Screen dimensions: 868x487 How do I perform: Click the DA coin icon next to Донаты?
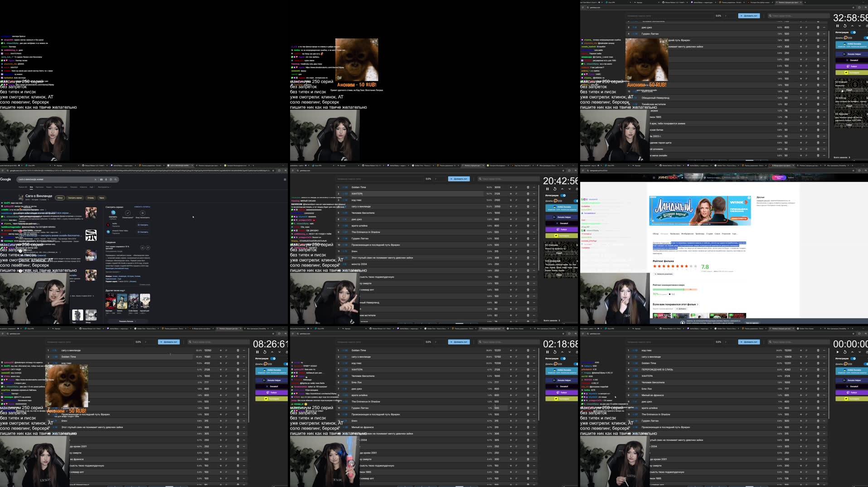point(555,201)
